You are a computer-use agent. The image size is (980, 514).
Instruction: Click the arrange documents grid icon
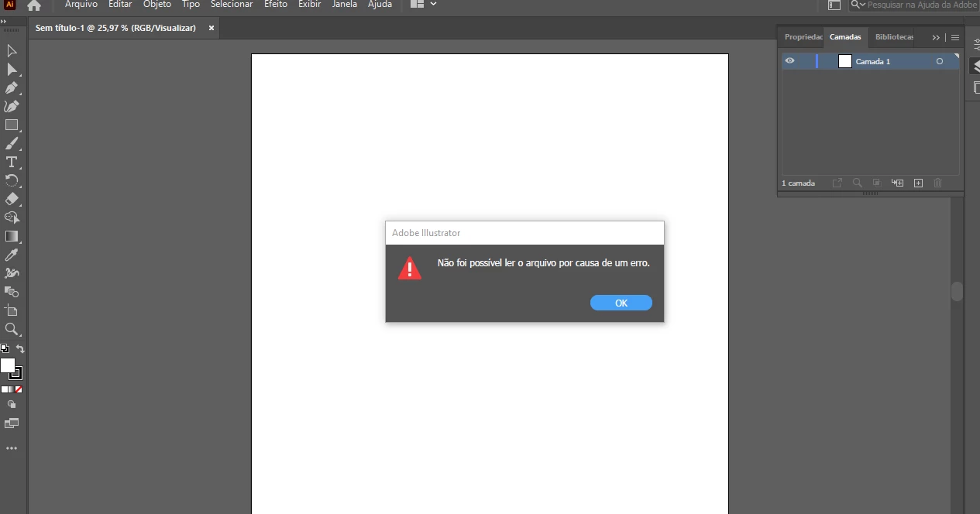point(417,4)
